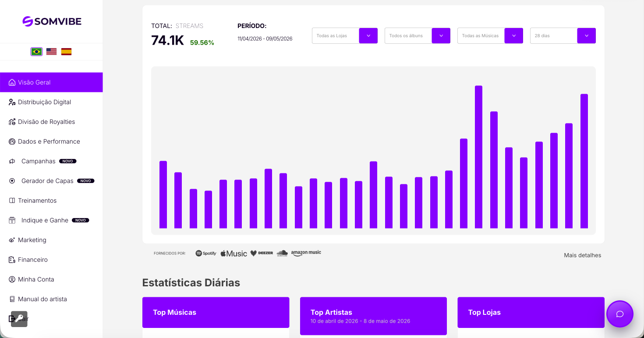Open the chat bubble support button
644x338 pixels.
[620, 314]
